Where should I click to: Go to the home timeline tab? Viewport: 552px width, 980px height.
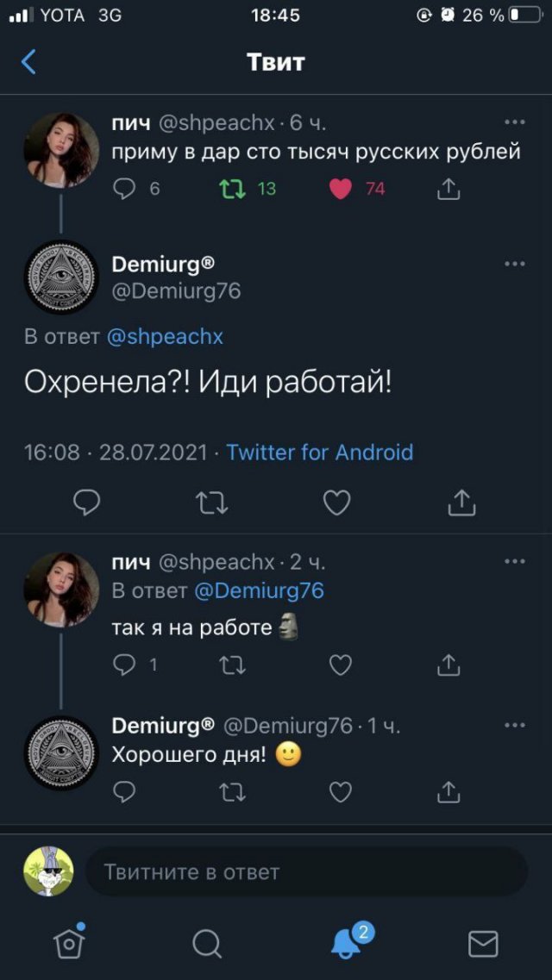69,944
